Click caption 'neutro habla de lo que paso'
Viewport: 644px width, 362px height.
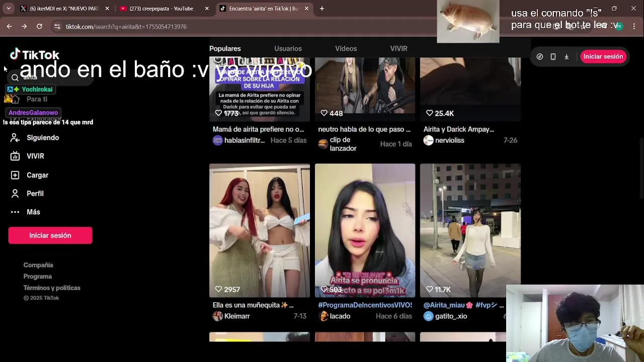pyautogui.click(x=364, y=129)
